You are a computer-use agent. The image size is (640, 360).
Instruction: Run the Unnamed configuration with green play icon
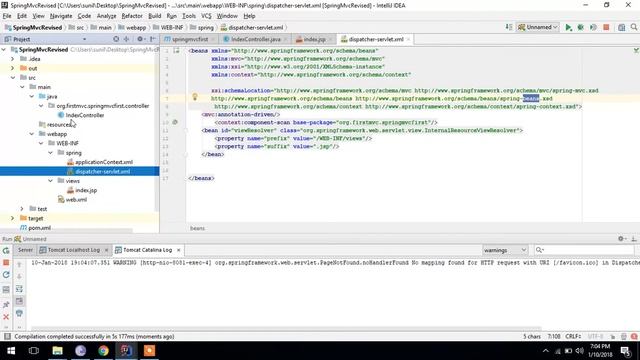tap(568, 27)
